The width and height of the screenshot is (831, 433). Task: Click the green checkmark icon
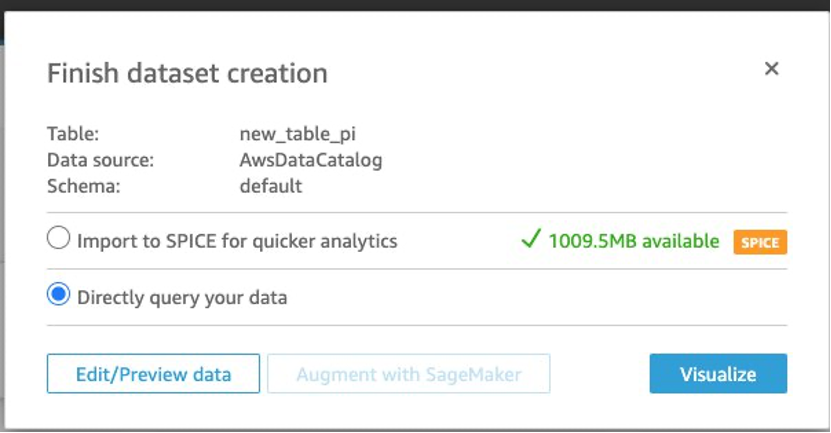coord(531,240)
